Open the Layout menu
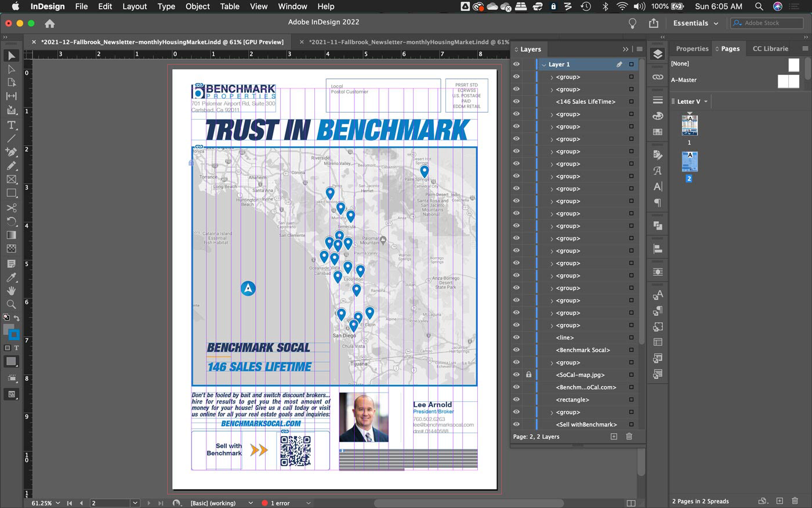Image resolution: width=812 pixels, height=508 pixels. click(135, 6)
